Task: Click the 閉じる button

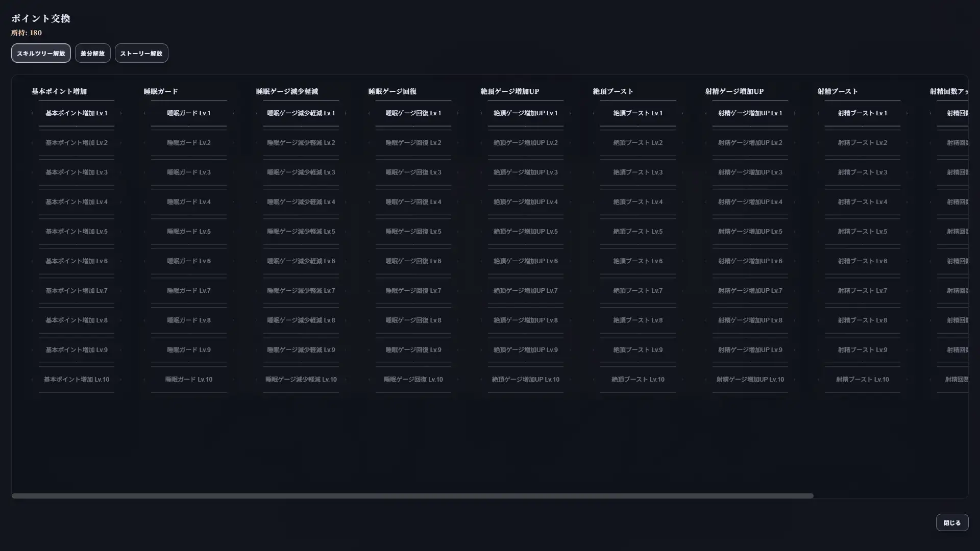Action: tap(952, 522)
